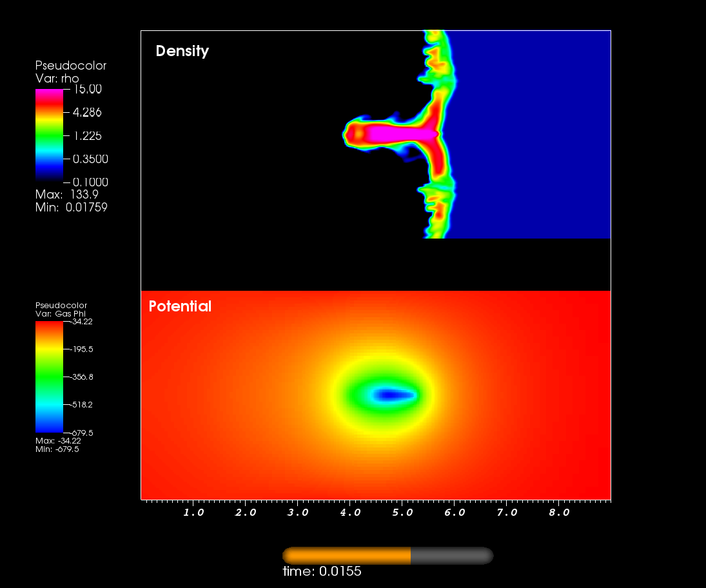Click the 'time: 0.0155' text readout
The width and height of the screenshot is (706, 588).
coord(322,572)
